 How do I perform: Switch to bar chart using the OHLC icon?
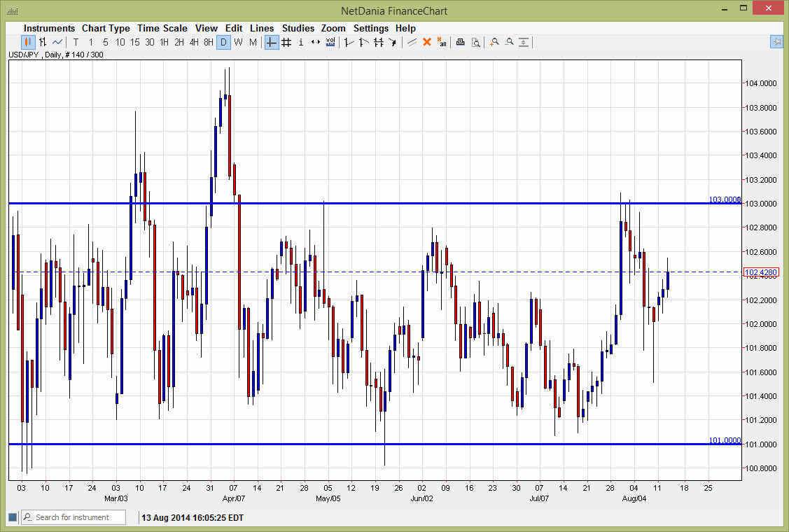tap(41, 42)
